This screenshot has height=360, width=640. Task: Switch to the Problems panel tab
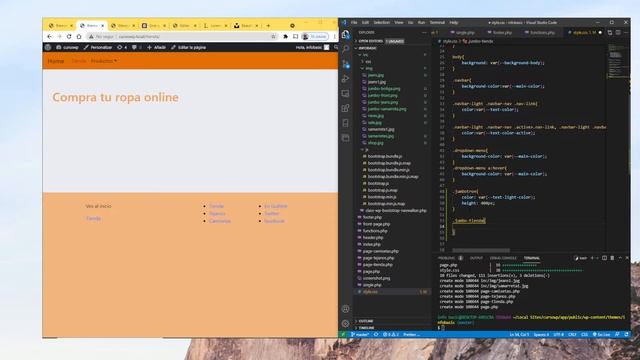(x=450, y=258)
